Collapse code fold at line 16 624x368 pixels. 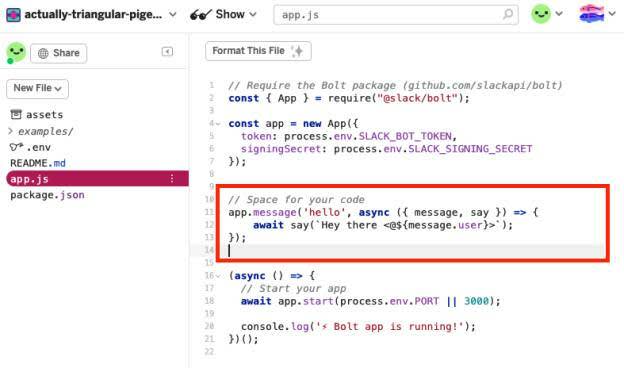[218, 276]
